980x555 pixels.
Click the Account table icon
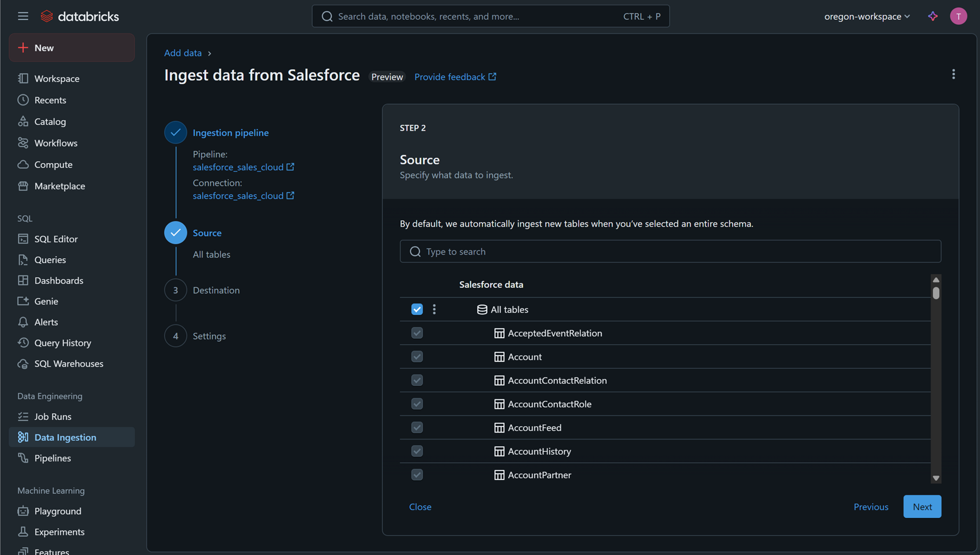click(499, 357)
